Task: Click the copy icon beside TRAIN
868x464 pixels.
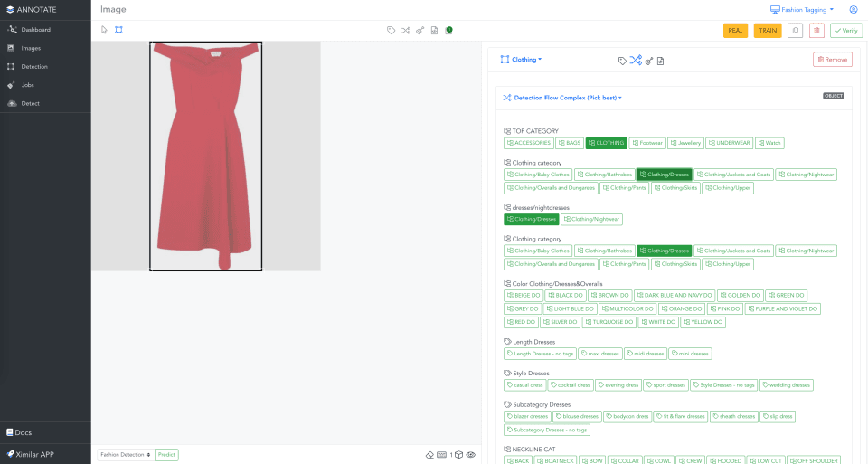Action: click(x=796, y=31)
